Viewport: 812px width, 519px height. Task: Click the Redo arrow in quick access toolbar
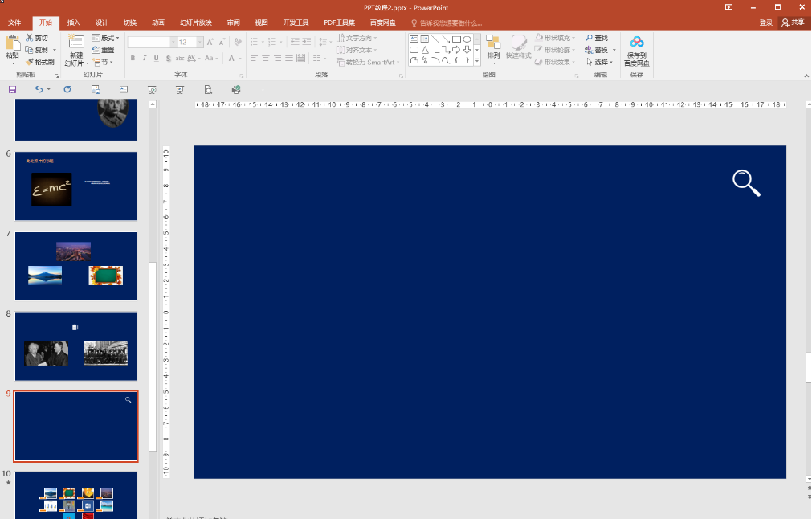[67, 89]
